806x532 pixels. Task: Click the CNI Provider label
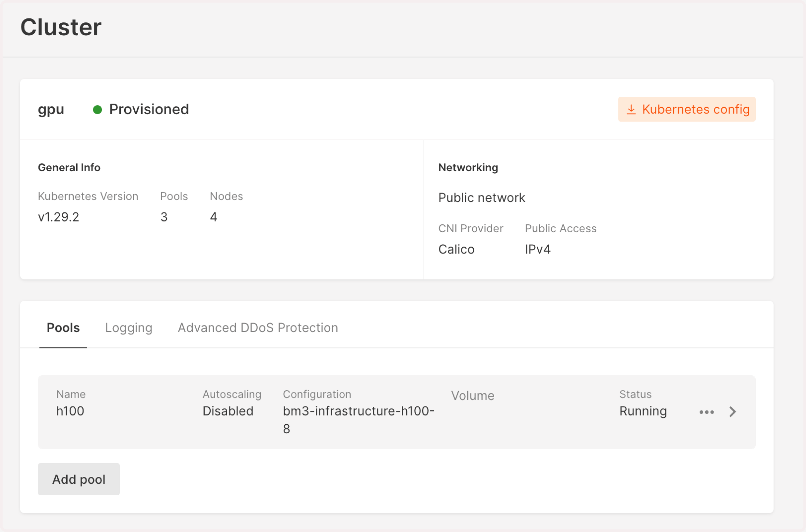point(470,228)
